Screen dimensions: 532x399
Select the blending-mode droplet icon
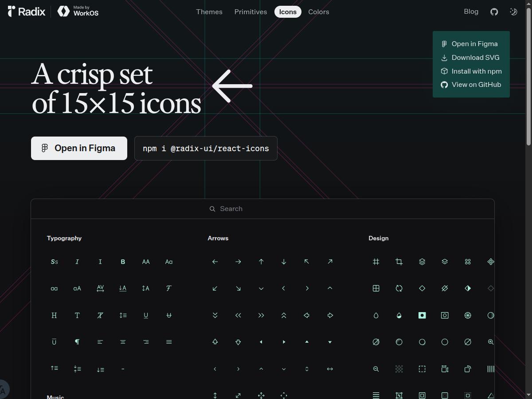[x=399, y=315]
